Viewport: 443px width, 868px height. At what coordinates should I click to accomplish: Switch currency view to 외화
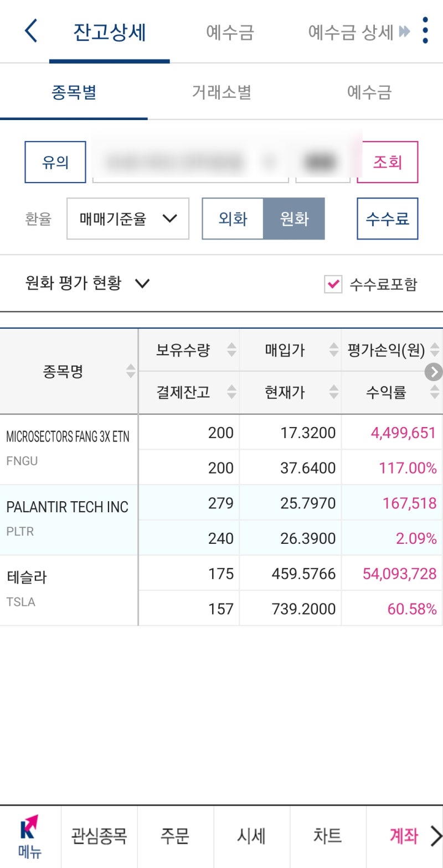click(x=233, y=219)
